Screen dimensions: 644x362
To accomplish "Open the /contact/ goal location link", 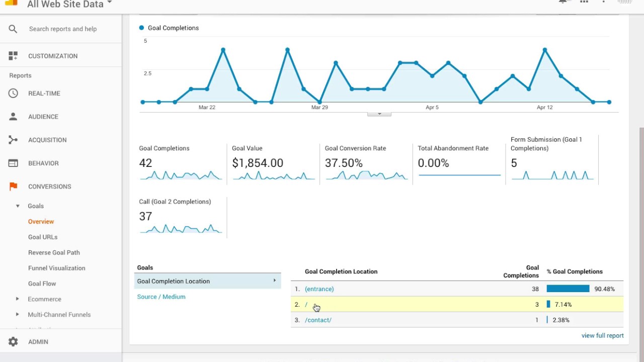I will click(x=318, y=320).
